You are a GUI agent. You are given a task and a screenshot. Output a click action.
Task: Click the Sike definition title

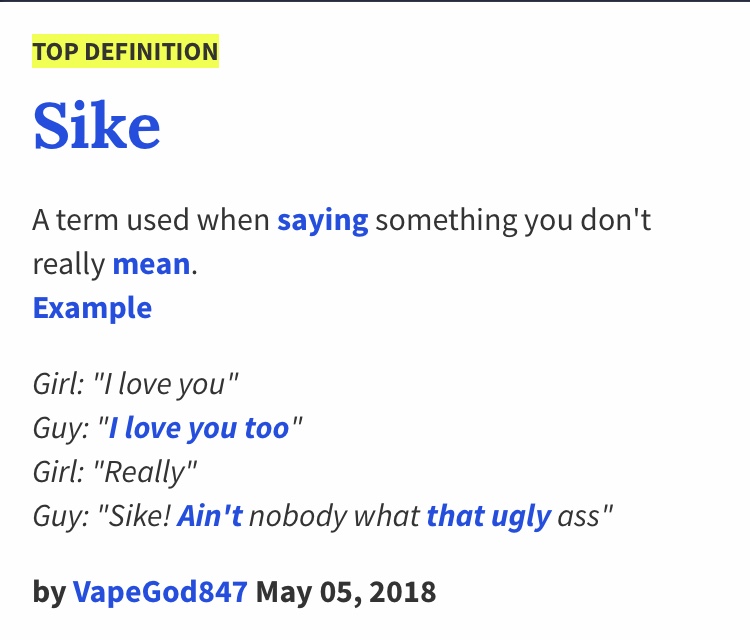click(x=97, y=126)
